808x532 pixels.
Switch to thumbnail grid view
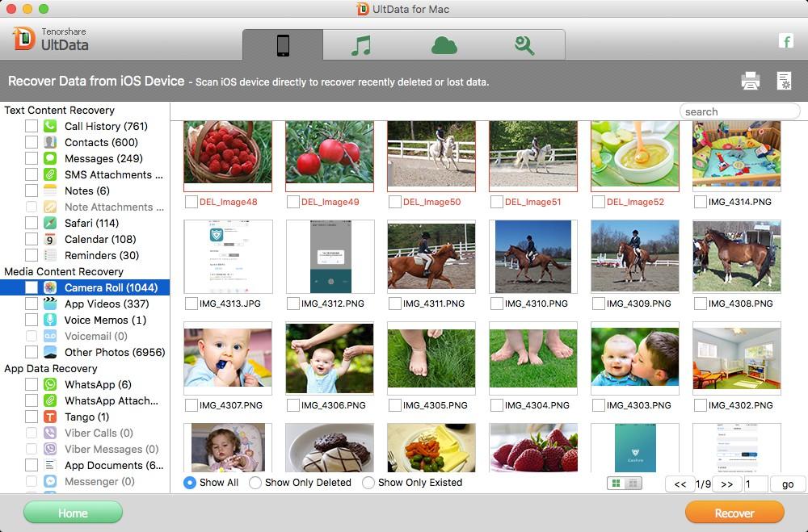click(616, 484)
